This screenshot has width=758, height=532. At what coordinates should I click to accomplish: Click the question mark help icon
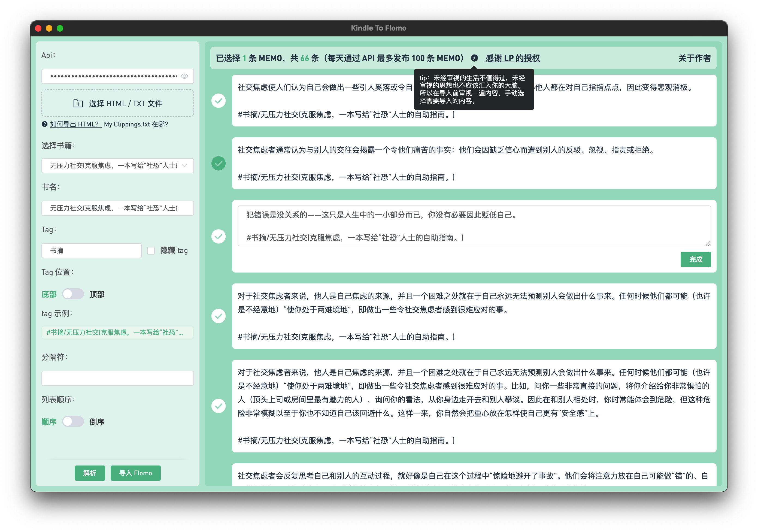point(45,124)
